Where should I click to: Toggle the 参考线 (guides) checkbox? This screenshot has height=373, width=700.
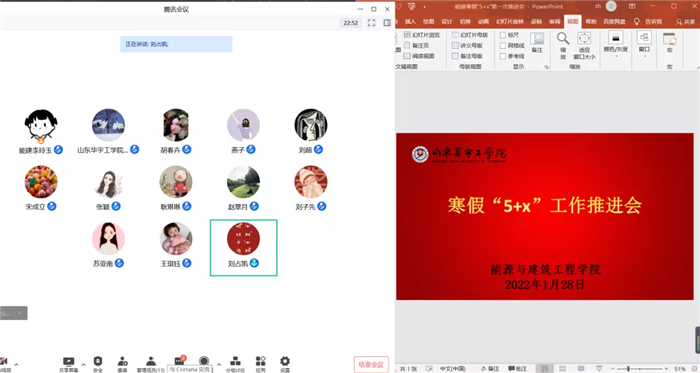click(503, 56)
